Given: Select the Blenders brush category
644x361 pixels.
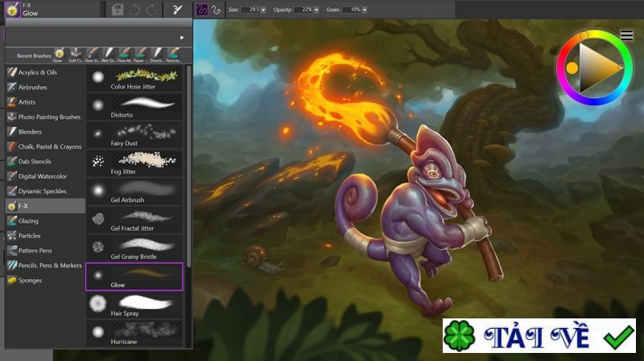Looking at the screenshot, I should click(45, 132).
